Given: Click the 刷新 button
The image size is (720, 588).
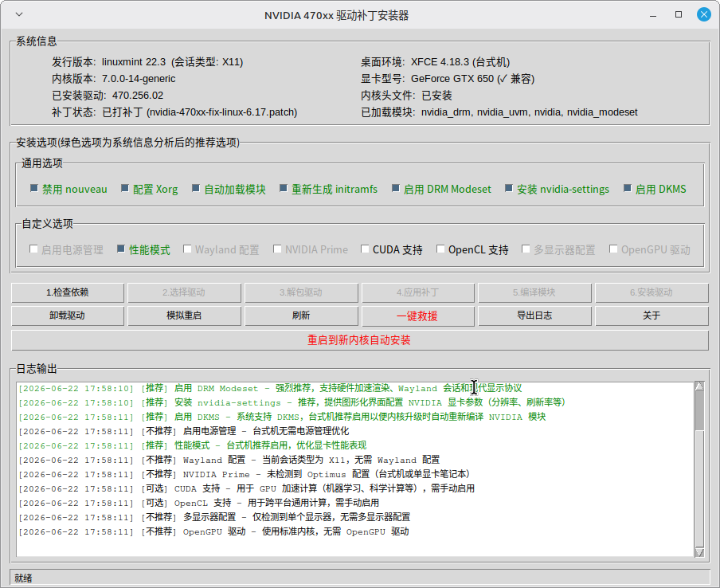Looking at the screenshot, I should click(301, 316).
